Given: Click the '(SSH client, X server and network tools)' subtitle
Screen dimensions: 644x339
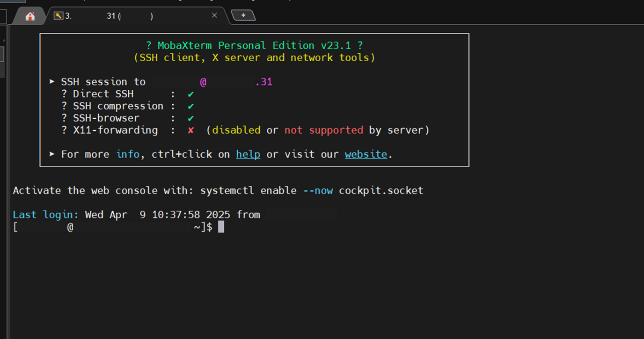Looking at the screenshot, I should 254,58.
